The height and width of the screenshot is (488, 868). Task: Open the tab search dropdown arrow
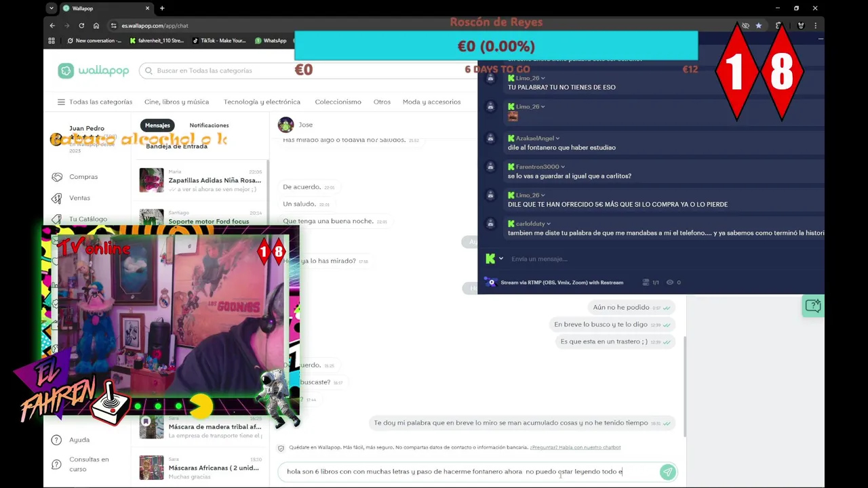pos(52,8)
